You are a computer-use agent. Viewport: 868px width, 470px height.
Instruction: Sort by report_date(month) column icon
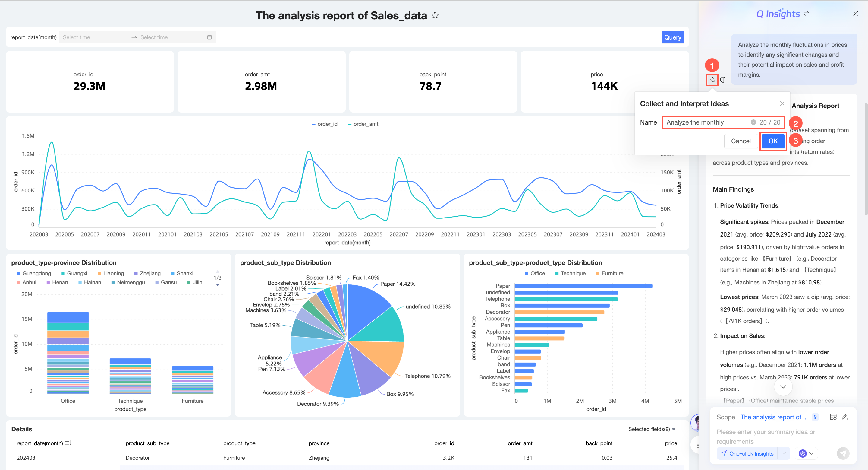tap(68, 442)
